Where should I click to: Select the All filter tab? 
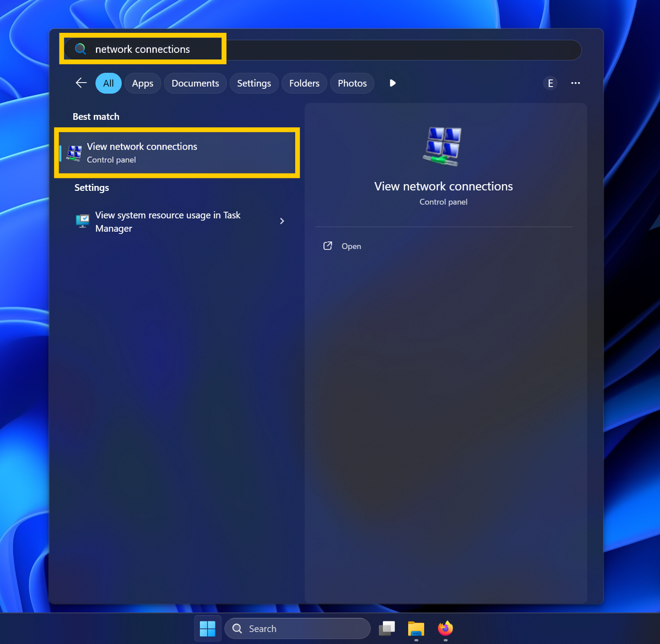coord(108,83)
